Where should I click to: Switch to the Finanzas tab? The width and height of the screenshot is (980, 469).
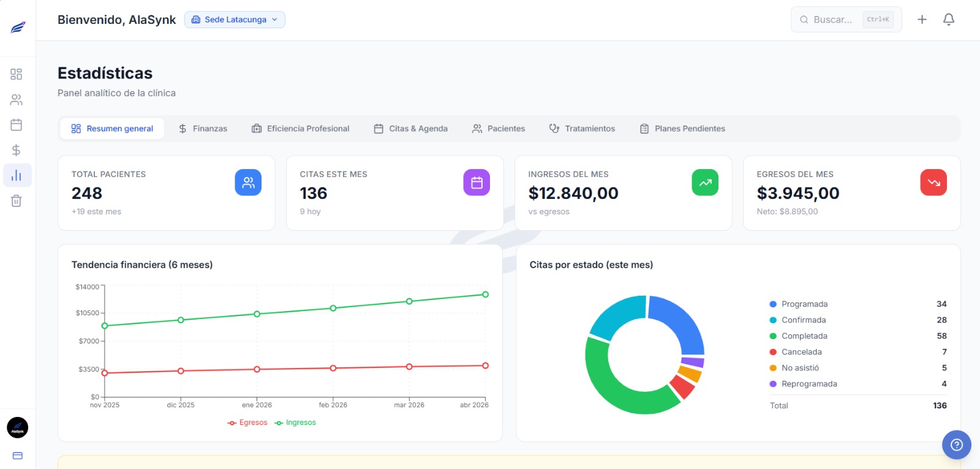point(203,129)
